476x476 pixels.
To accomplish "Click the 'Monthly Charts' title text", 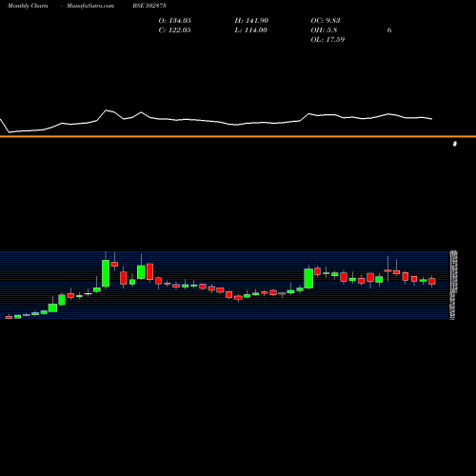I will [x=28, y=6].
